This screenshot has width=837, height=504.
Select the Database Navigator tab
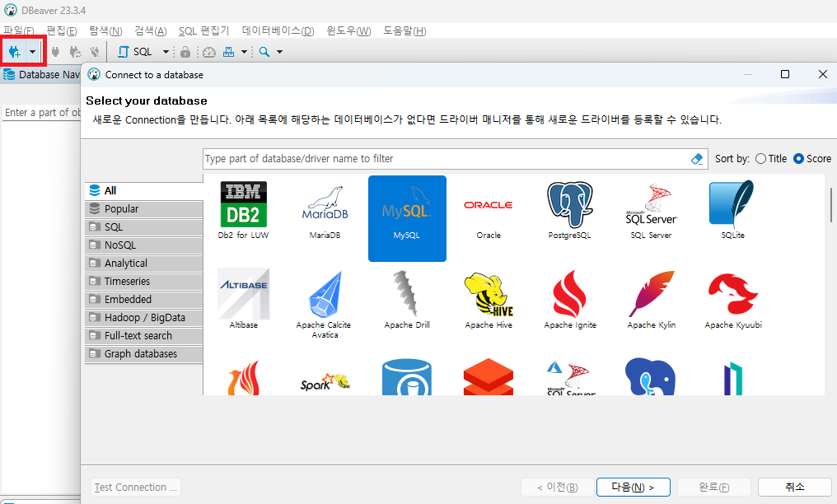[42, 75]
